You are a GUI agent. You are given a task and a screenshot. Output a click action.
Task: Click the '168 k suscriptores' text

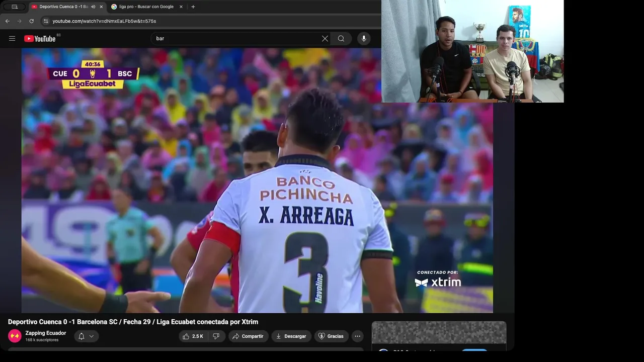click(x=42, y=340)
